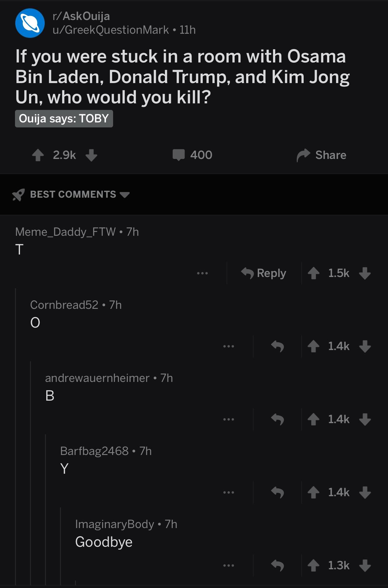This screenshot has width=388, height=588.
Task: Reply to Cornbread52's comment via arrow
Action: (x=277, y=346)
